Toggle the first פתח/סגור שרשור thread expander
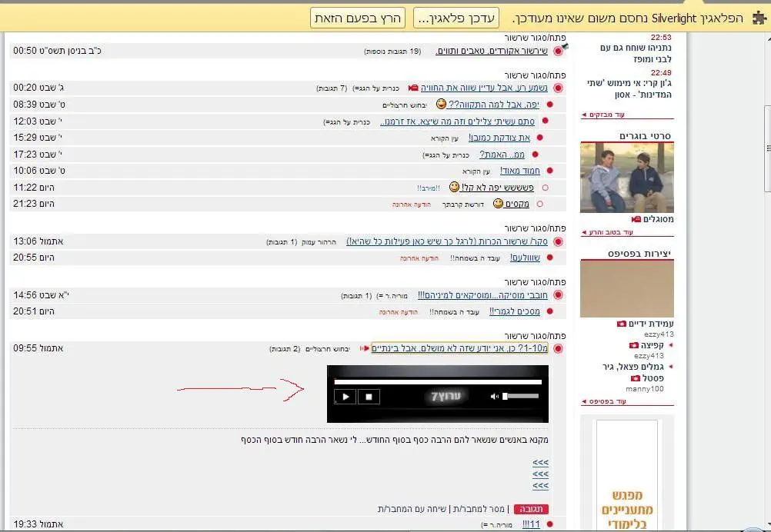The height and width of the screenshot is (532, 771). 536,37
